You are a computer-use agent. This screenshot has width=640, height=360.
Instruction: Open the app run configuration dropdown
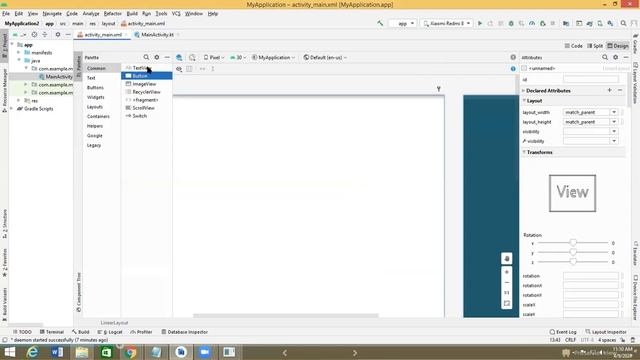402,24
